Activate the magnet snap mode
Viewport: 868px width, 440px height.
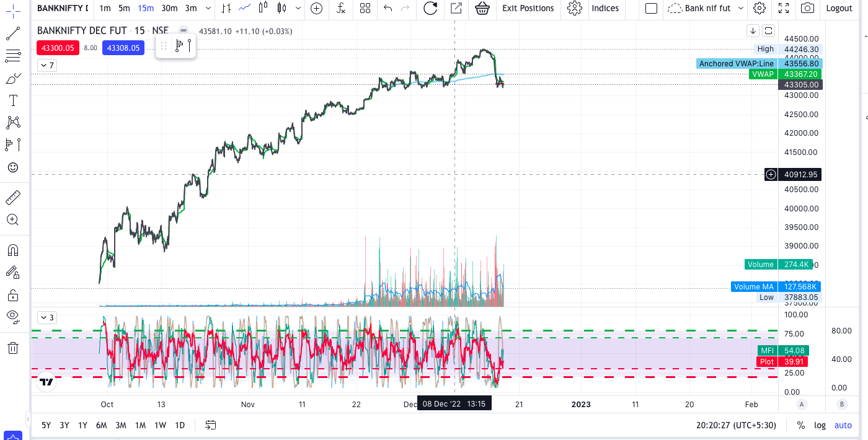click(x=13, y=250)
